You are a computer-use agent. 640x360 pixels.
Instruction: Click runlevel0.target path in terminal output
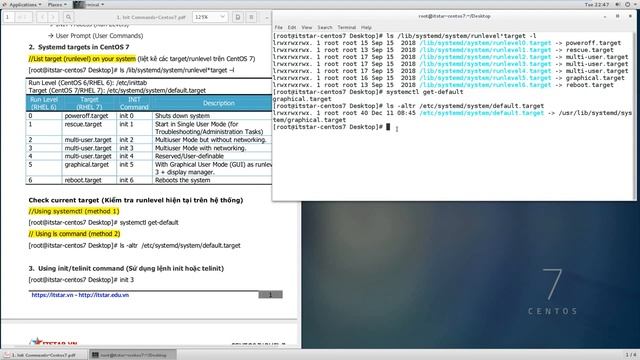pos(485,43)
